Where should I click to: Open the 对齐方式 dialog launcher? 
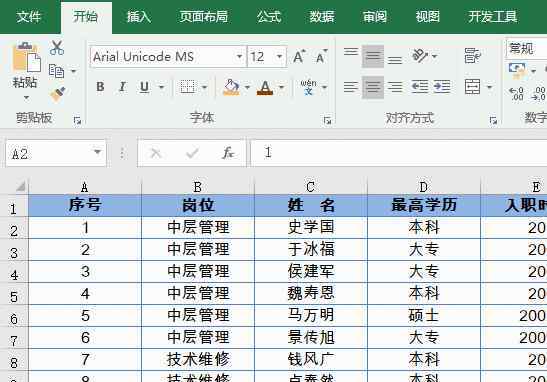click(493, 121)
